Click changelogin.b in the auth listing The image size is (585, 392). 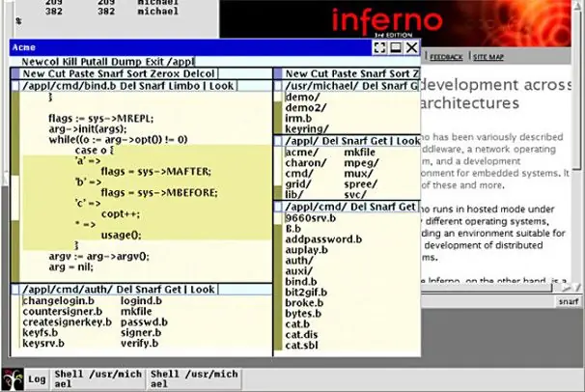coord(59,300)
